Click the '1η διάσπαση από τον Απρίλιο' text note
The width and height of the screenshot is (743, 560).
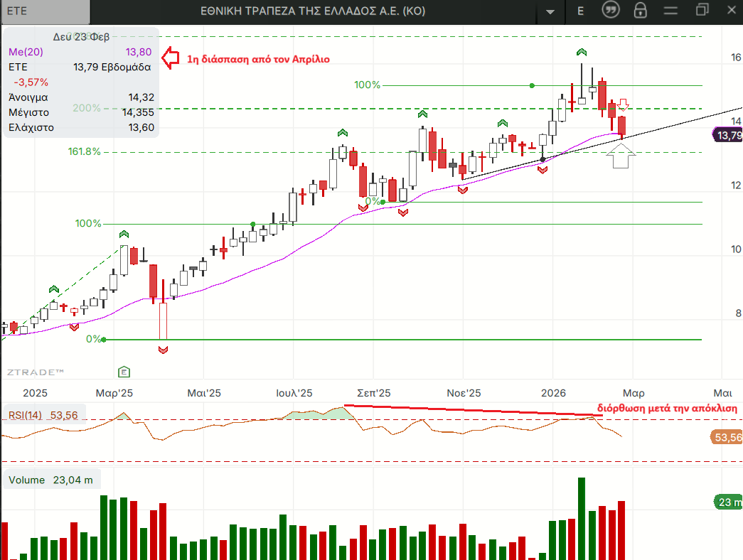pyautogui.click(x=258, y=59)
